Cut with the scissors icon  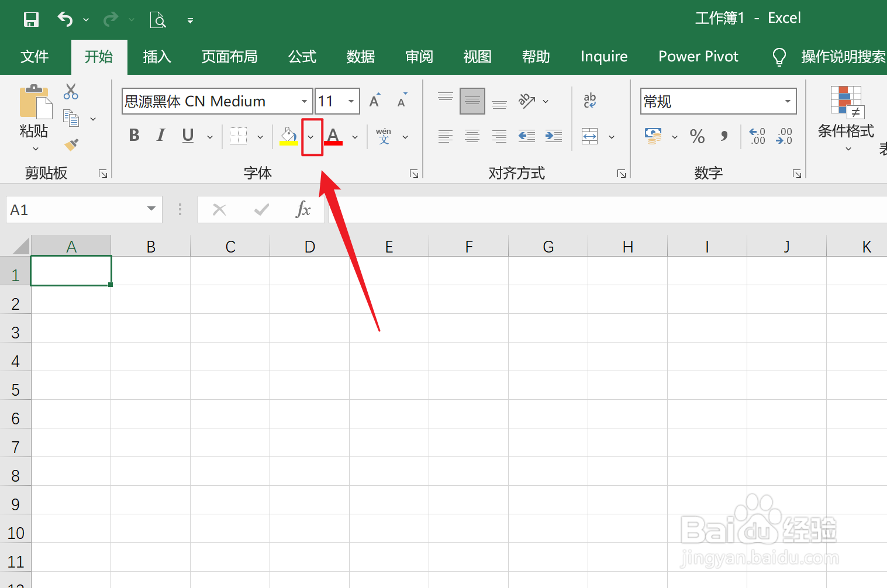tap(71, 92)
